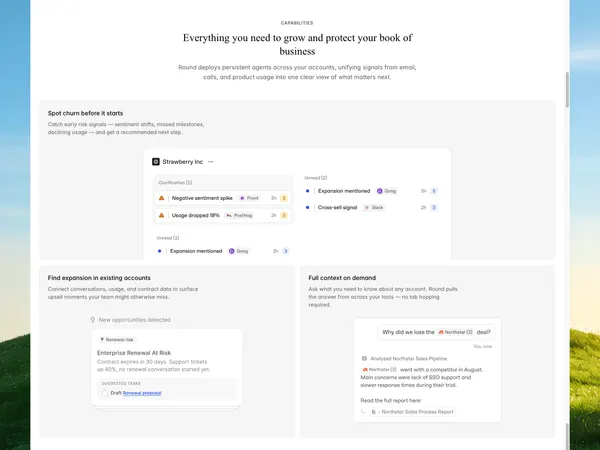600x450 pixels.
Task: Click the lightbulb icon by New opportunities detected
Action: tap(93, 320)
